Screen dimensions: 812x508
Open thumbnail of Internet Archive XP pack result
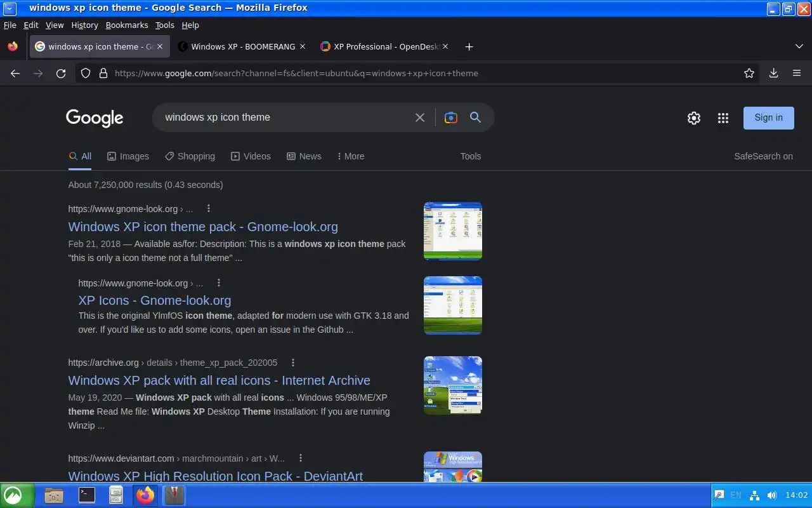click(453, 385)
